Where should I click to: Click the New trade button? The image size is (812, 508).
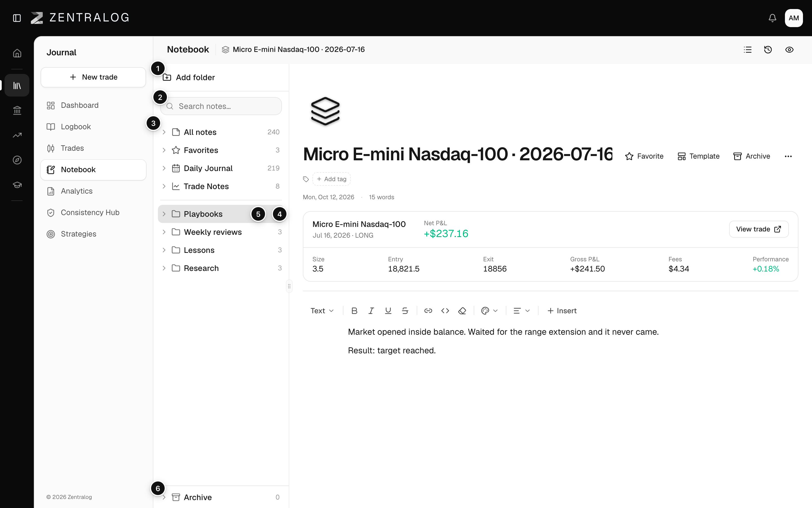(93, 77)
